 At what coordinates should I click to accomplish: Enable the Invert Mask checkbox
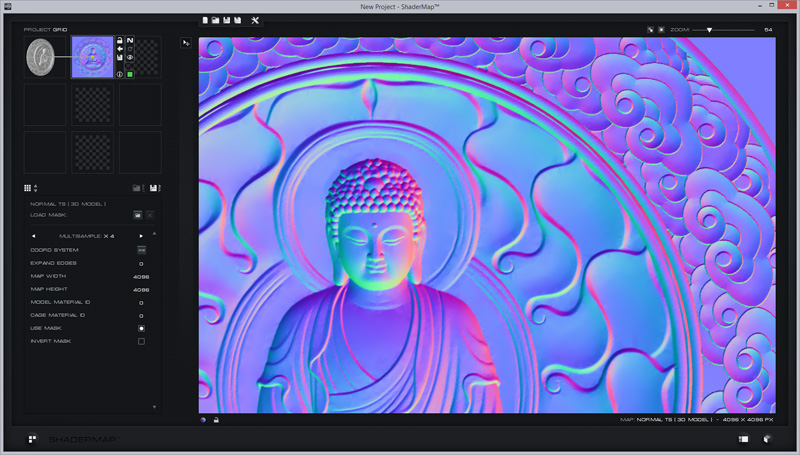click(x=141, y=341)
